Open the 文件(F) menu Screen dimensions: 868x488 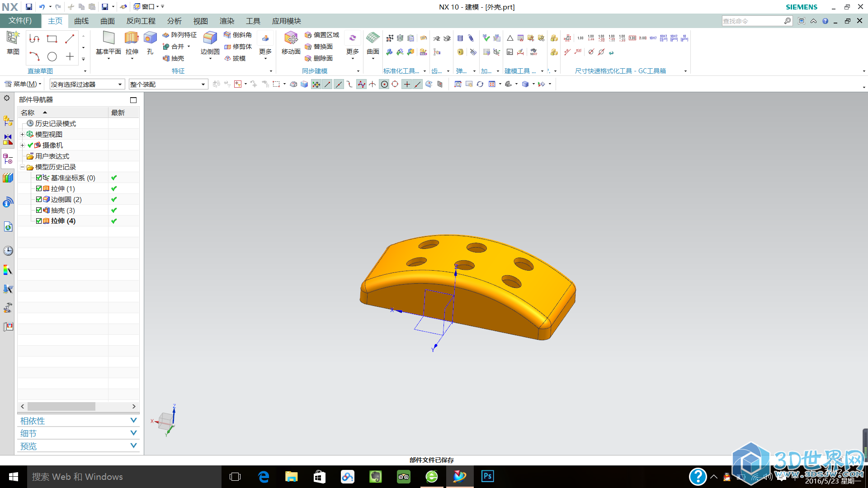click(20, 21)
